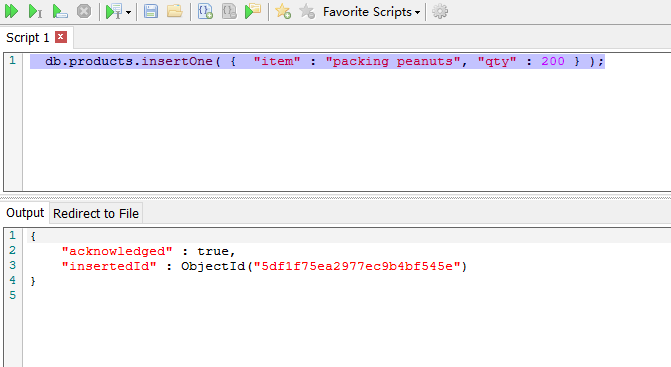Screen dimensions: 671x367
Task: Click line number 5 in output gutter
Action: click(12, 295)
